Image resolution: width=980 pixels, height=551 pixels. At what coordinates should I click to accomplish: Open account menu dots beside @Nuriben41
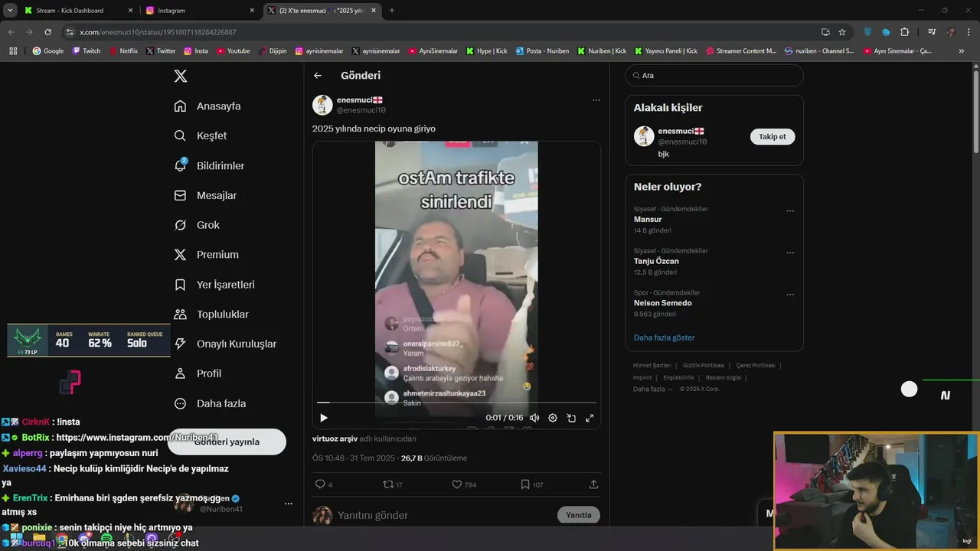tap(289, 504)
